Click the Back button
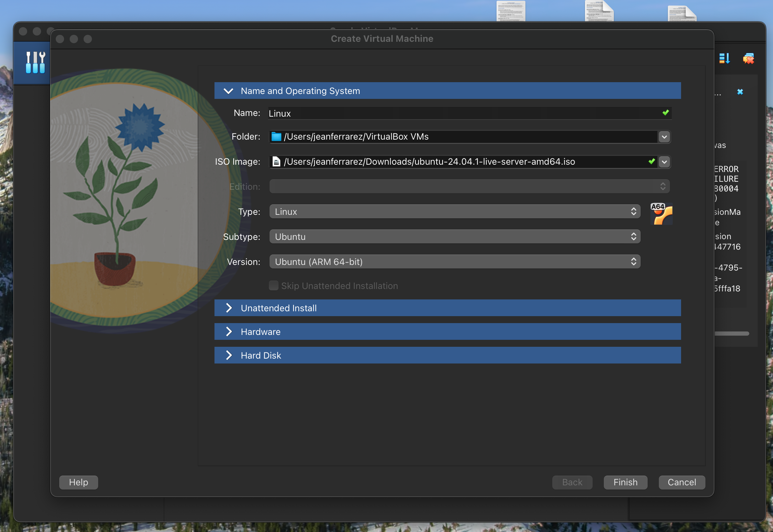 point(572,483)
